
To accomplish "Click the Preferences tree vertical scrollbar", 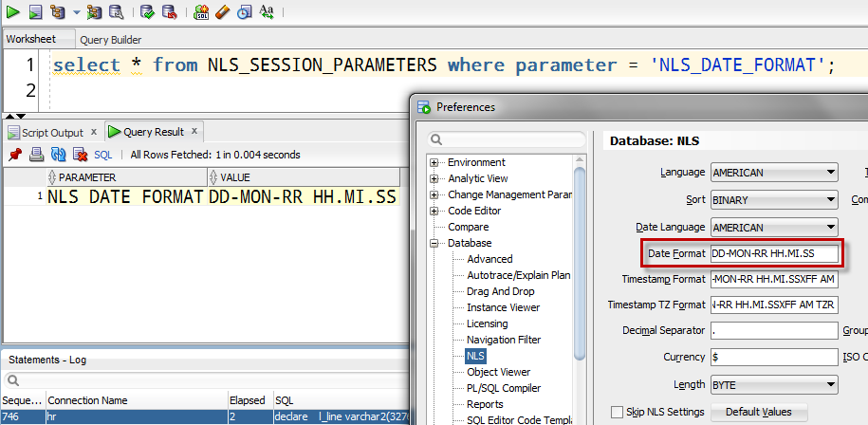I will (580, 264).
